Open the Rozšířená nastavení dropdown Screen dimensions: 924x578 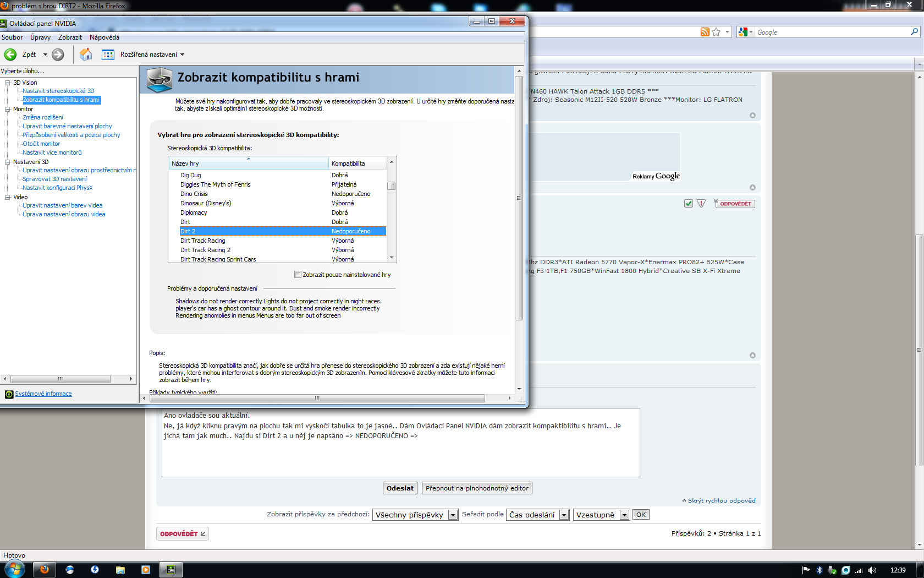(182, 54)
